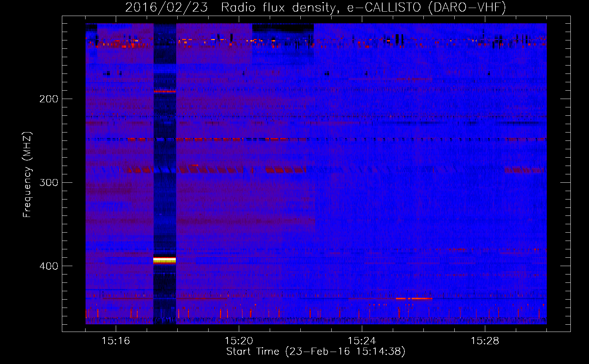Click the "Start Time (23-Feb-16 15:14:38)" label

[316, 352]
